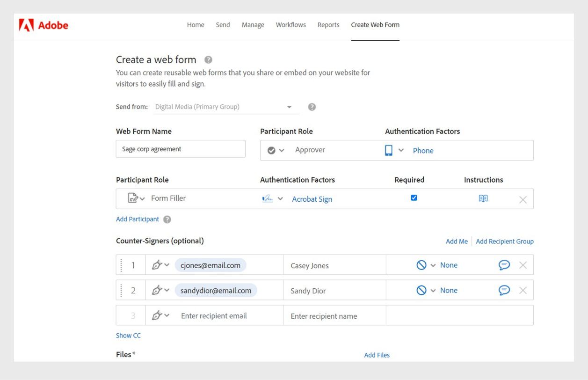This screenshot has height=380, width=588.
Task: Open message icon for Sandy Dior
Action: pyautogui.click(x=504, y=290)
